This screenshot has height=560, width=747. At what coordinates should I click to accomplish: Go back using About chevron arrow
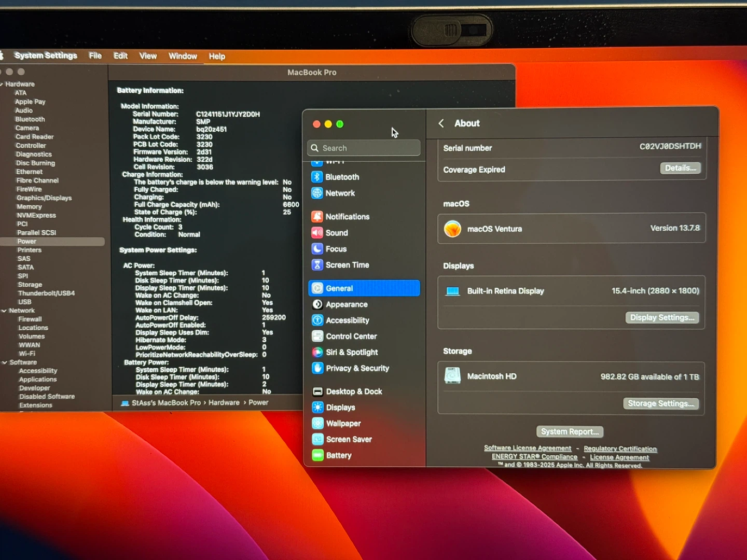pos(441,123)
